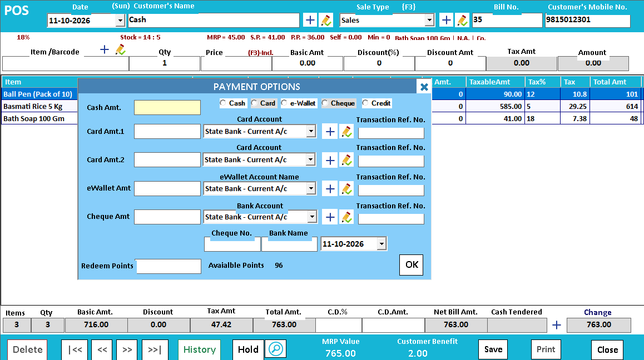Click the C.D.% field
644x360 pixels.
tap(339, 325)
